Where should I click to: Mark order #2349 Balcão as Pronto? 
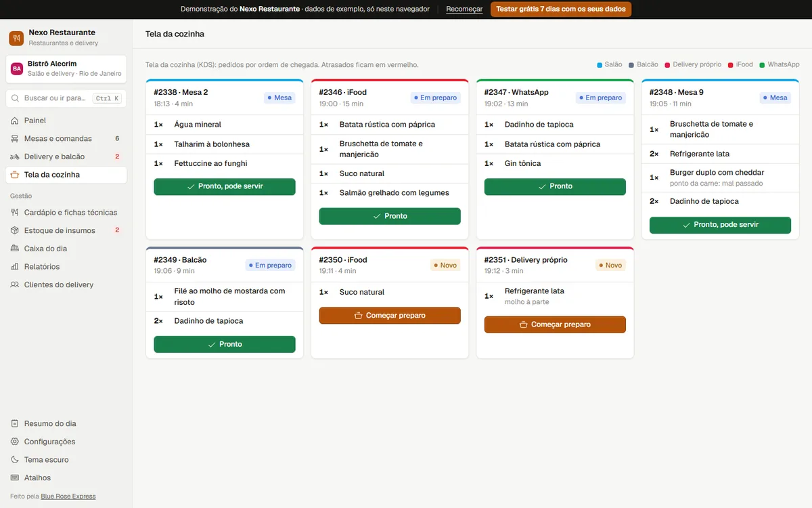coord(225,344)
